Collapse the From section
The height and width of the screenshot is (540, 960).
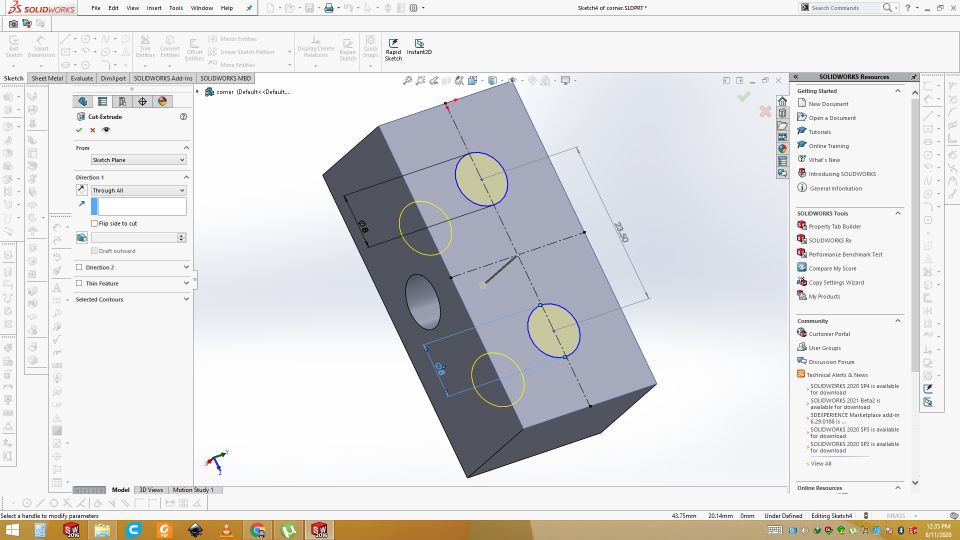[186, 148]
